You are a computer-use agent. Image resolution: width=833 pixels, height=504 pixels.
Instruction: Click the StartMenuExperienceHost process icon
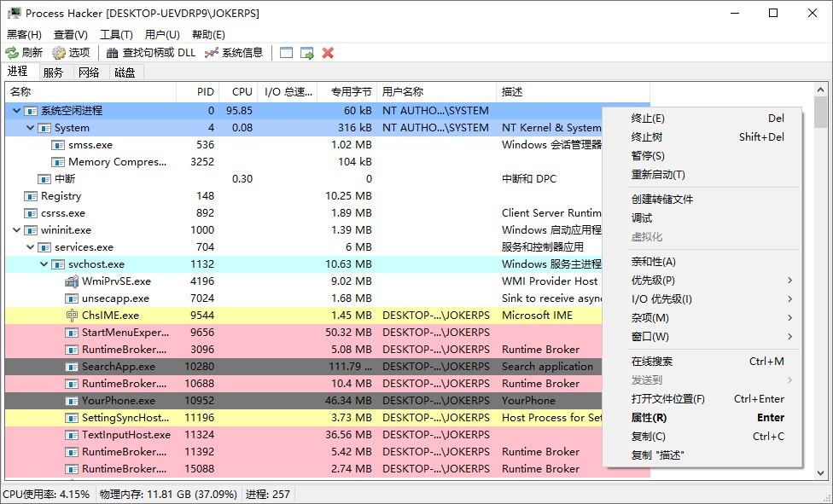tap(71, 333)
